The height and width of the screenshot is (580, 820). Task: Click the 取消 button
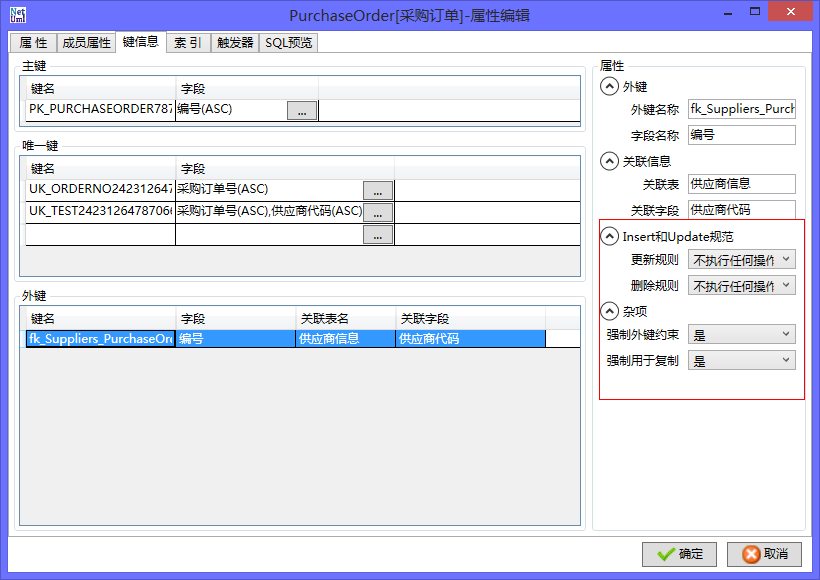tap(764, 554)
